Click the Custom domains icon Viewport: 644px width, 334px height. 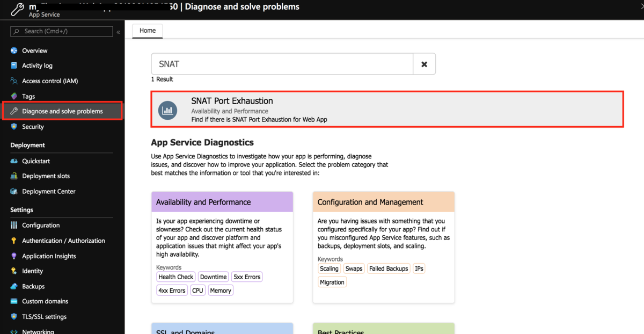[14, 301]
